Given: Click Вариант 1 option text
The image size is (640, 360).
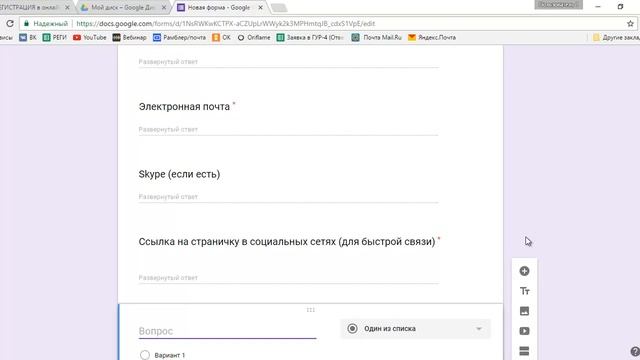Looking at the screenshot, I should [x=169, y=356].
